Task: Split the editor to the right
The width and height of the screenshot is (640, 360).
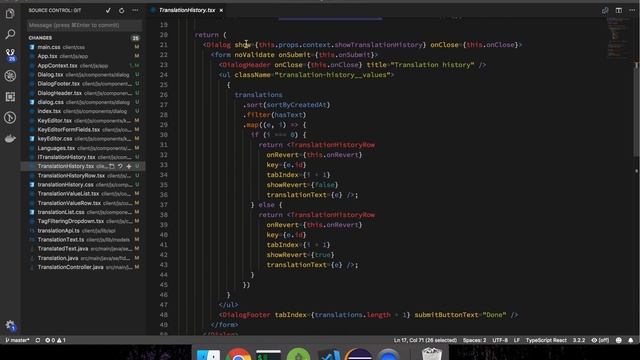Action: click(x=619, y=11)
